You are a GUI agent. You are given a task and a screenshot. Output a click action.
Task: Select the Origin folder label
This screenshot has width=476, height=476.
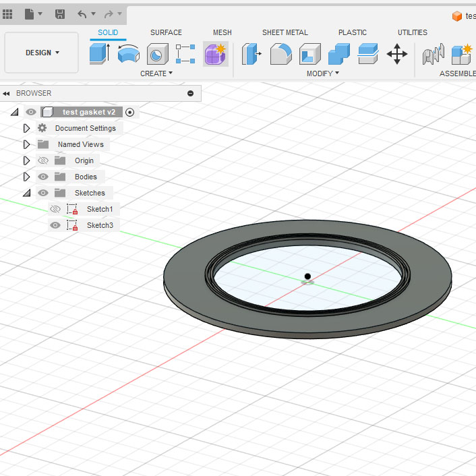click(84, 160)
